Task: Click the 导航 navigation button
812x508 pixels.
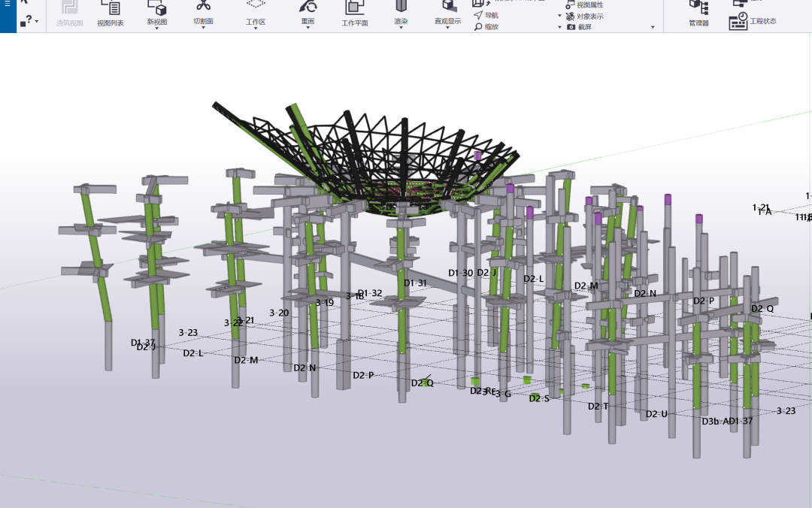Action: (x=486, y=16)
